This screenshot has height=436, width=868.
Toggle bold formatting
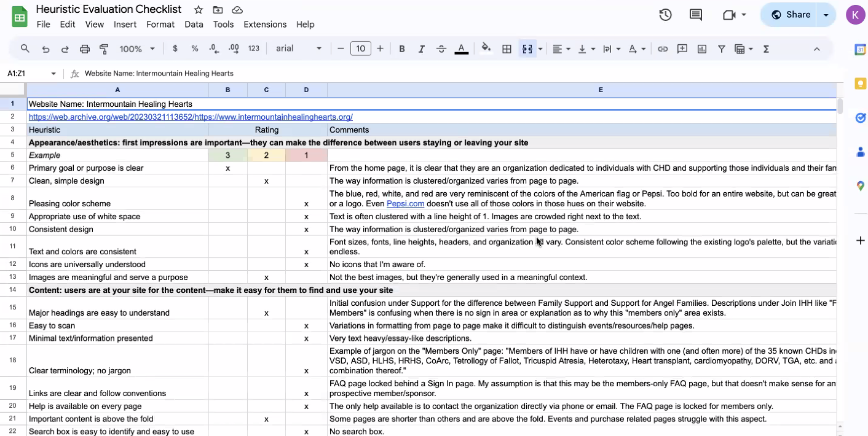pos(402,49)
